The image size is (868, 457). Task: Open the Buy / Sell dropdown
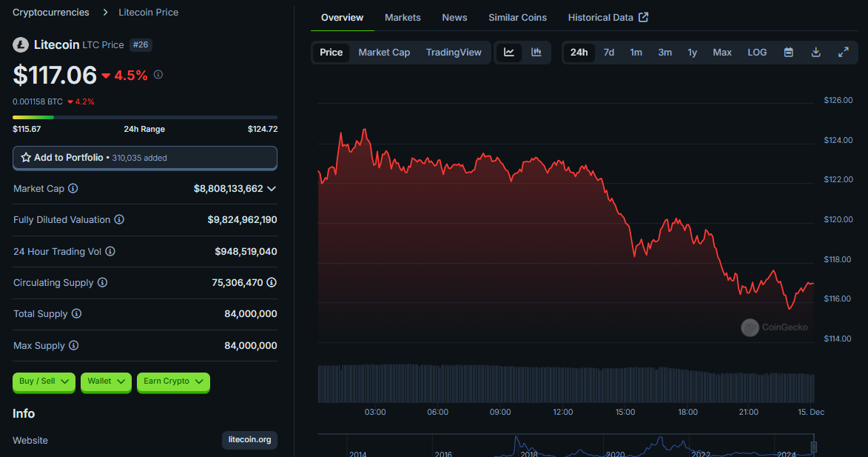click(44, 381)
